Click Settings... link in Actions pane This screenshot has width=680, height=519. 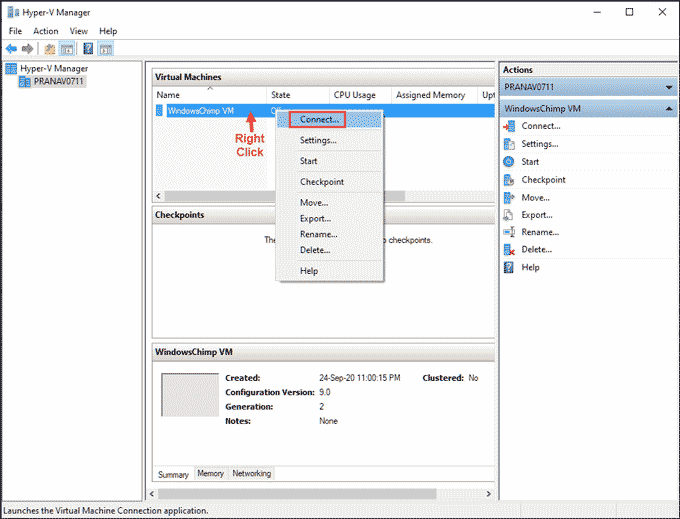pyautogui.click(x=539, y=144)
